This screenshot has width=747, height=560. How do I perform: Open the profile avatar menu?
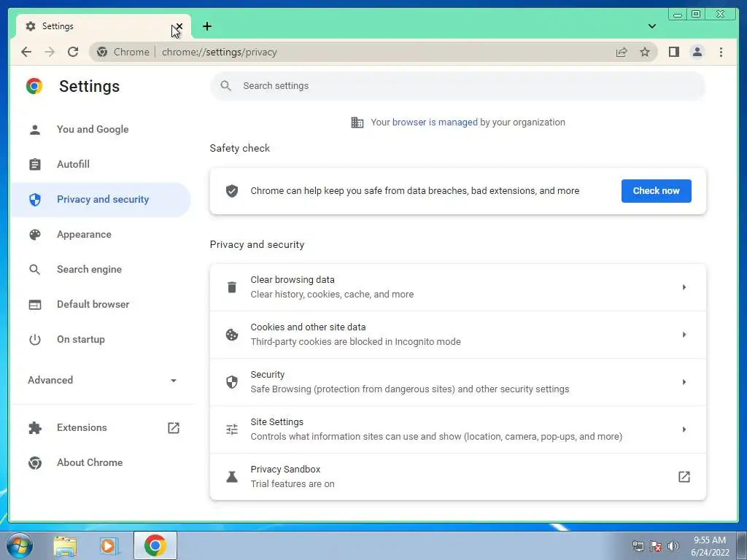(x=697, y=52)
